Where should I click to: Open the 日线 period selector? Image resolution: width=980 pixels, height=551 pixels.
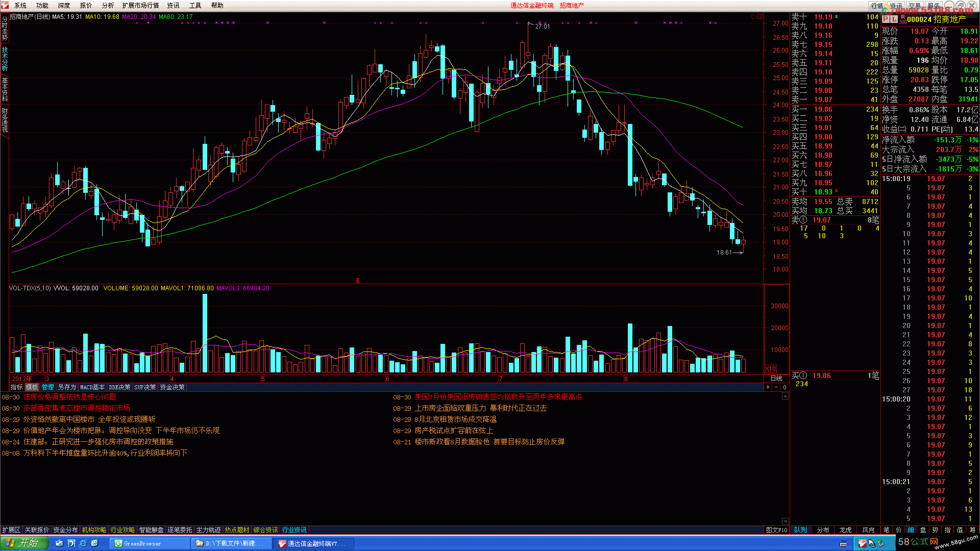pyautogui.click(x=776, y=379)
